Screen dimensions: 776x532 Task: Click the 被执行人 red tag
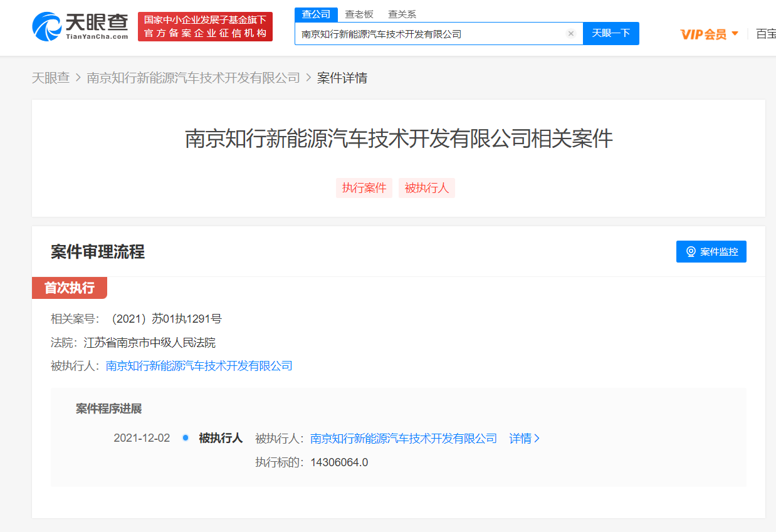pyautogui.click(x=427, y=188)
